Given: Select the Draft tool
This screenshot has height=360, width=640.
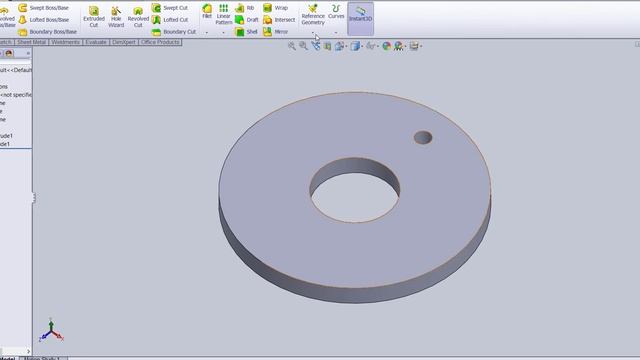Looking at the screenshot, I should coord(247,20).
